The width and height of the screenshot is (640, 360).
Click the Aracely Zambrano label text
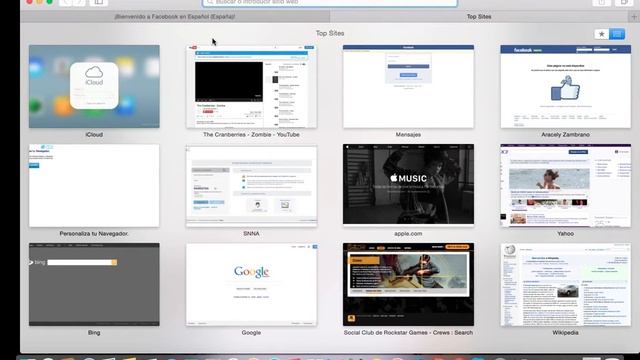pos(565,135)
